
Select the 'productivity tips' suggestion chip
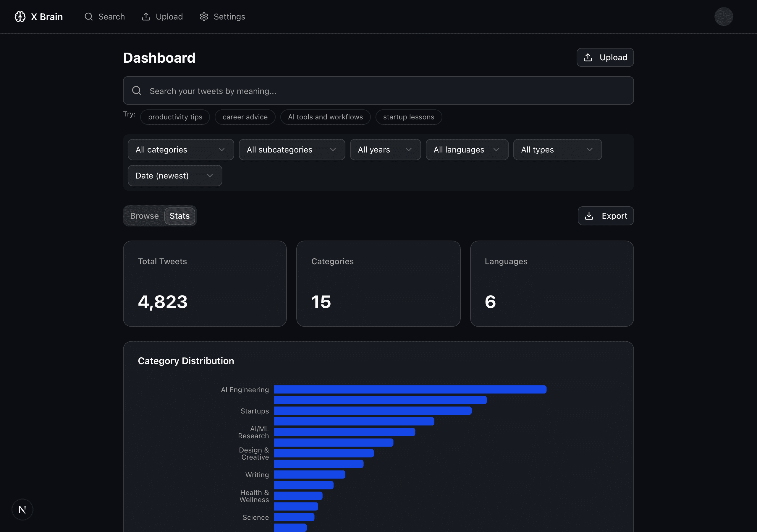click(x=175, y=117)
